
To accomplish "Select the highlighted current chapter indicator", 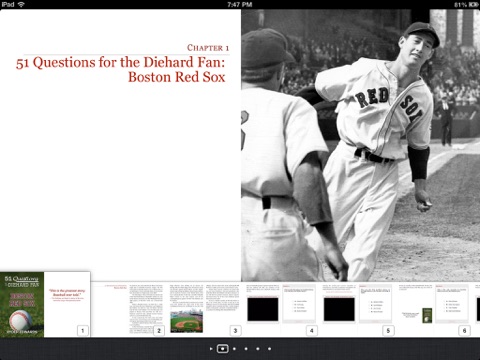I will point(223,349).
